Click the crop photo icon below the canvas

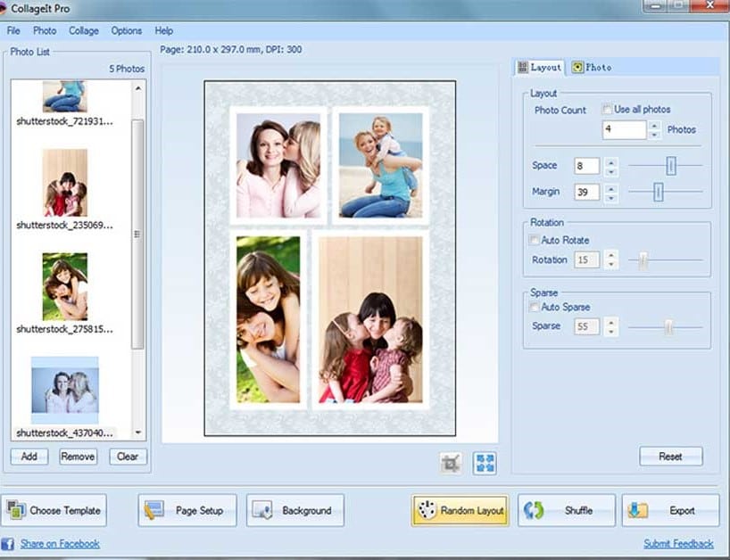click(451, 464)
